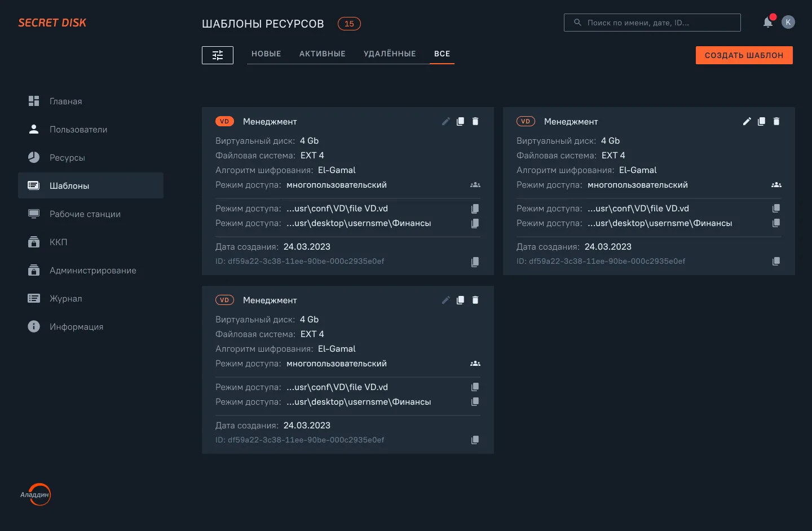Screen dimensions: 812x531
Task: Edit the second Менеджмент card with pencil icon
Action: coord(747,121)
